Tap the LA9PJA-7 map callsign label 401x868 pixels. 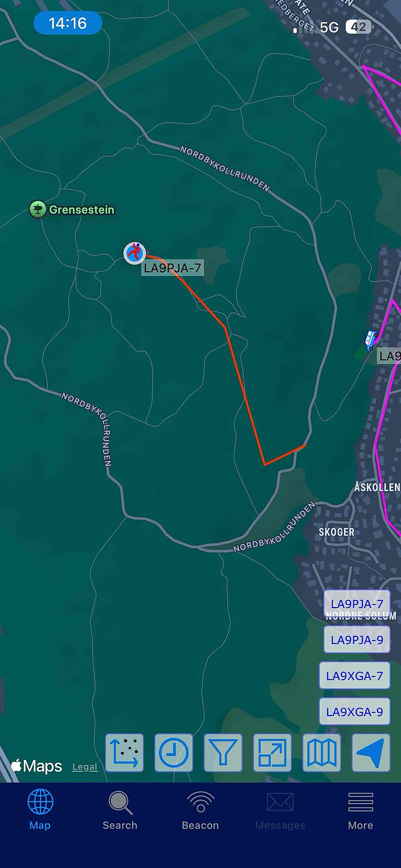point(173,268)
